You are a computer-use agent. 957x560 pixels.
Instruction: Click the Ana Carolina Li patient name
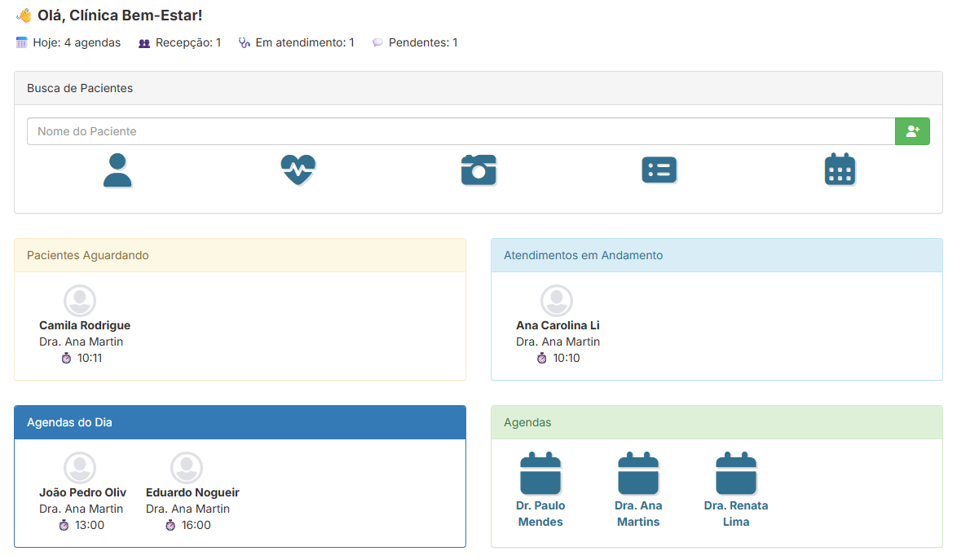pos(558,325)
